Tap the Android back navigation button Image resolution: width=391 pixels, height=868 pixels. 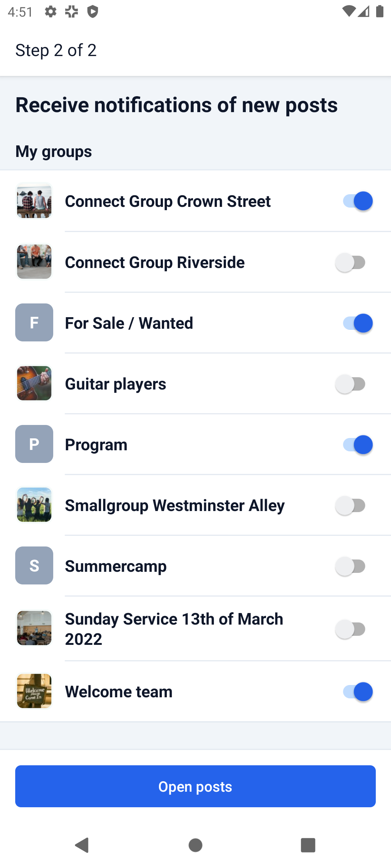point(82,845)
